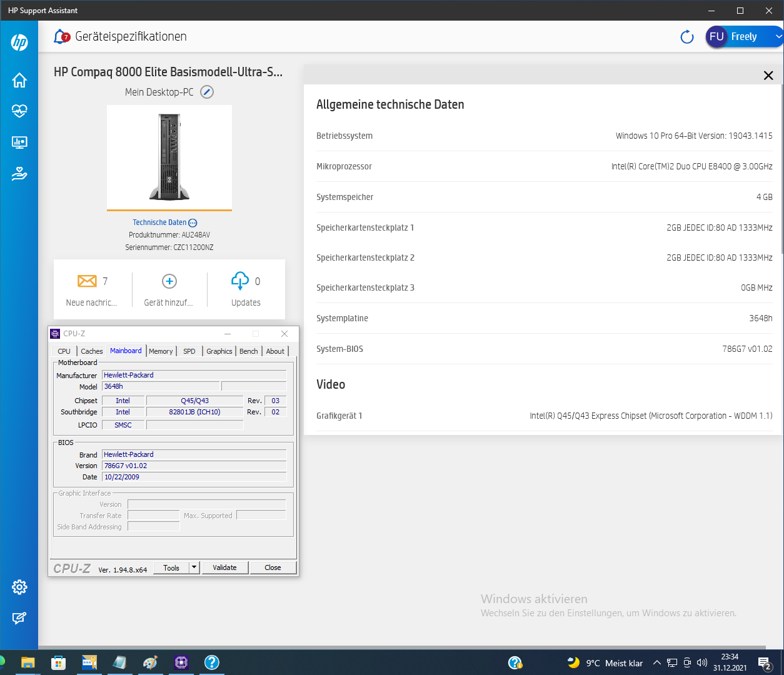
Task: Open HP Support Assistant taskbar icon
Action: 212,662
